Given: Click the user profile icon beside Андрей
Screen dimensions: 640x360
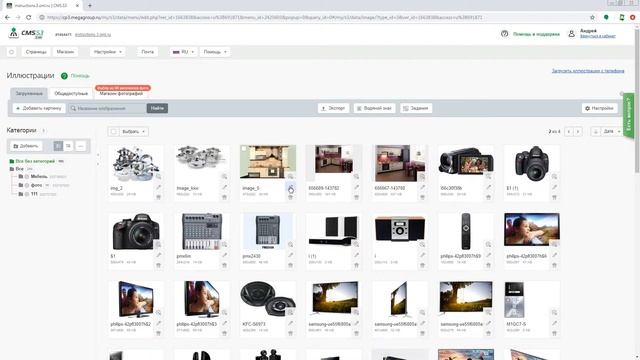Looking at the screenshot, I should [x=571, y=34].
